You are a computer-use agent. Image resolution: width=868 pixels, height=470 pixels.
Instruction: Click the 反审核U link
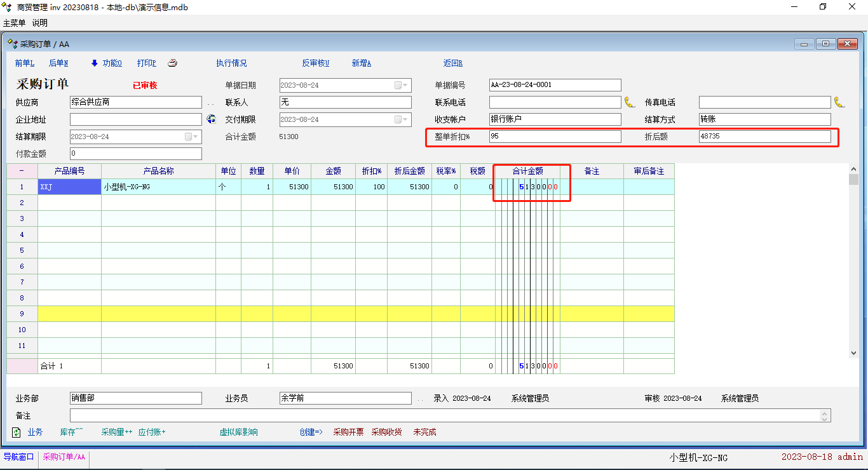[x=315, y=63]
